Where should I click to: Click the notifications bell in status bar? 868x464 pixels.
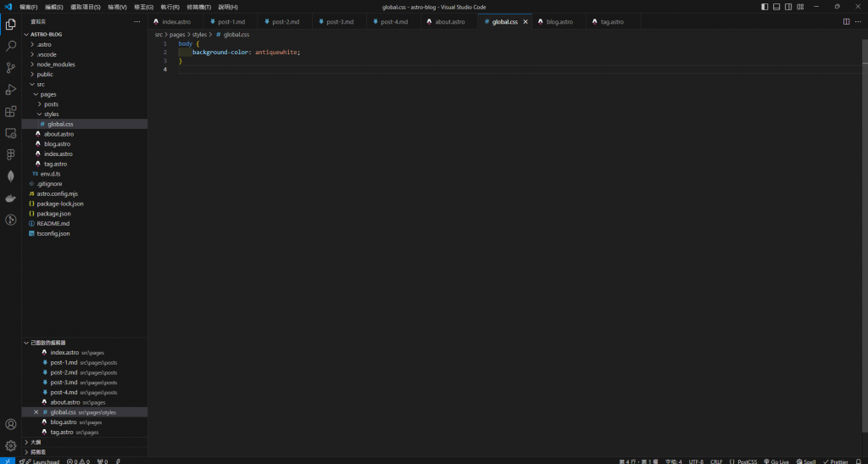(x=860, y=461)
